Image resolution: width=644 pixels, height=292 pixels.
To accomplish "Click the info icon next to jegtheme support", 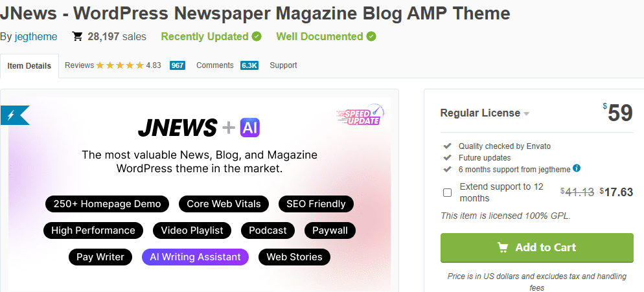I will click(x=577, y=168).
